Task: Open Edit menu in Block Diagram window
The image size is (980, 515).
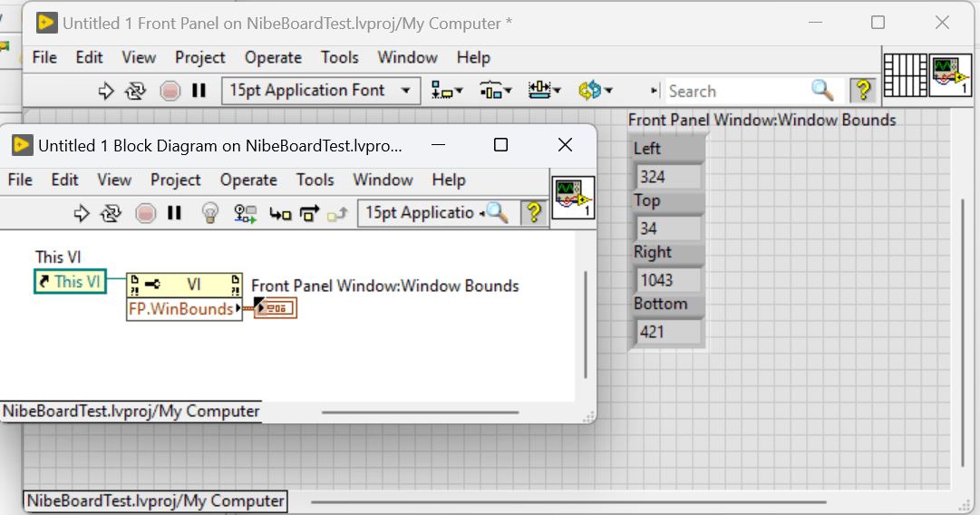Action: coord(65,180)
